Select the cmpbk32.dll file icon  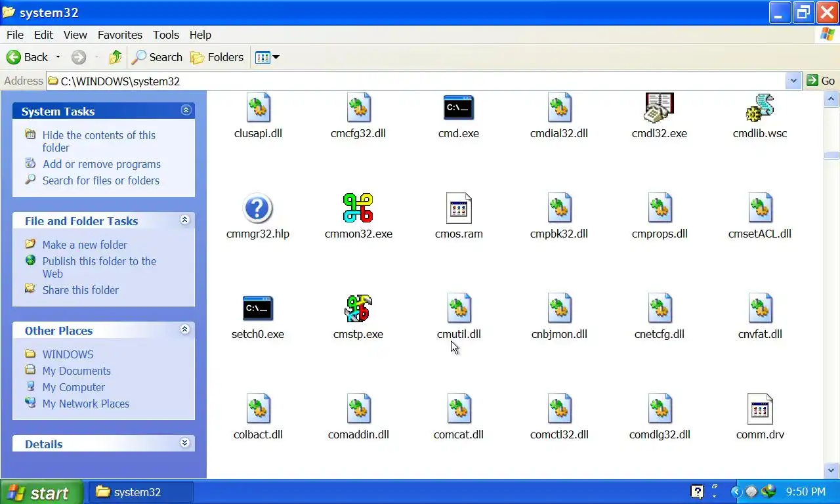[x=560, y=208]
